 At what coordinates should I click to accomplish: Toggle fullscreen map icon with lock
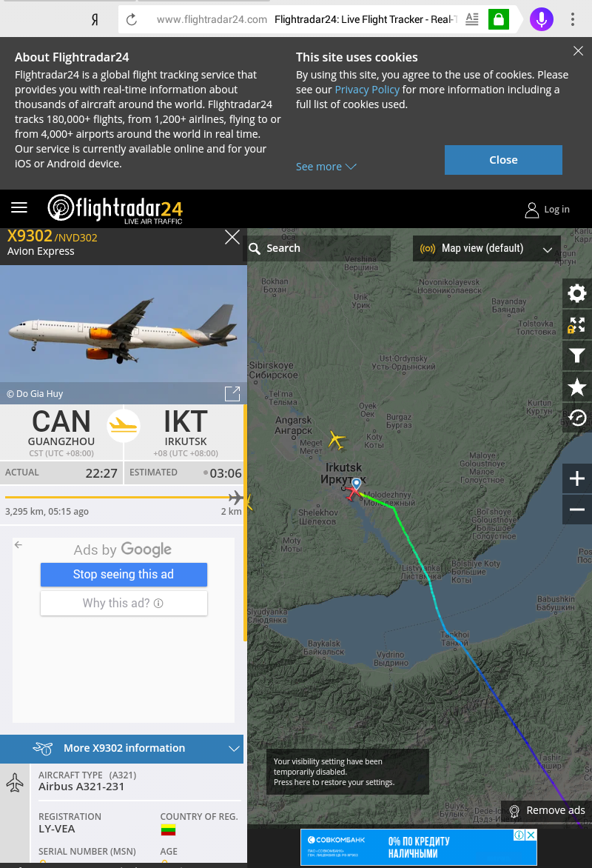[x=576, y=325]
